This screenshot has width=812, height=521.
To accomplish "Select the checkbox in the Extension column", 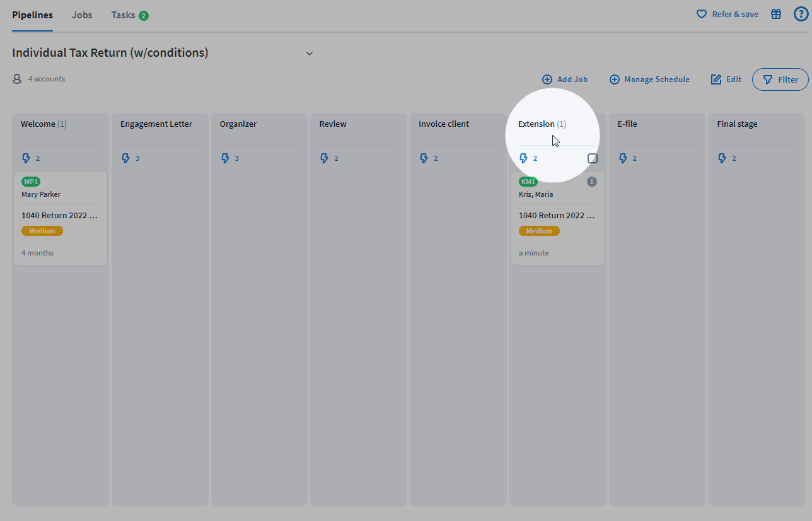I will (x=592, y=158).
